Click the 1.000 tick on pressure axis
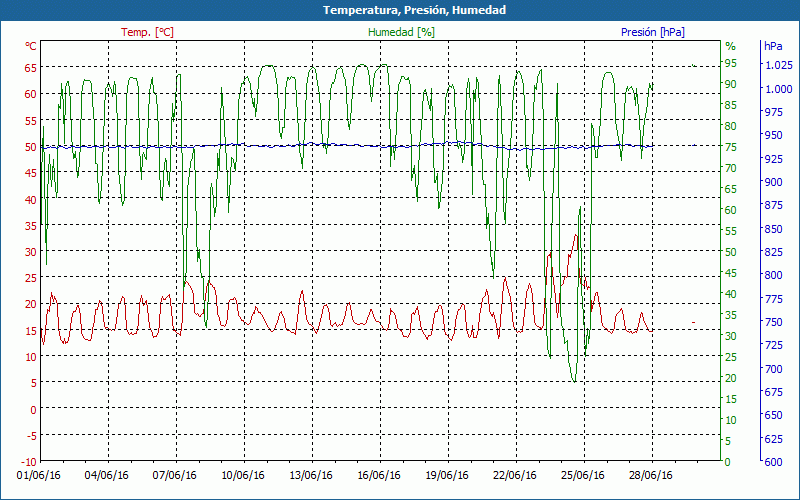This screenshot has width=800, height=500. [x=778, y=89]
